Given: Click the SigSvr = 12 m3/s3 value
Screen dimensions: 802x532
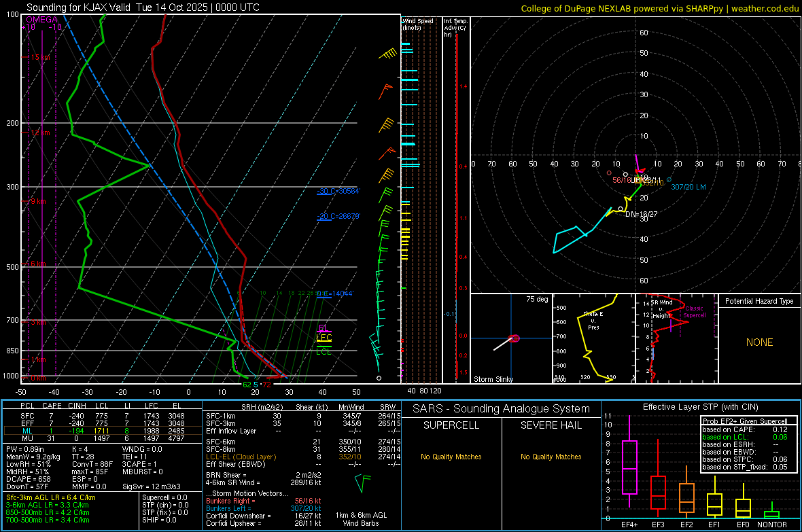Looking at the screenshot, I should pos(153,486).
